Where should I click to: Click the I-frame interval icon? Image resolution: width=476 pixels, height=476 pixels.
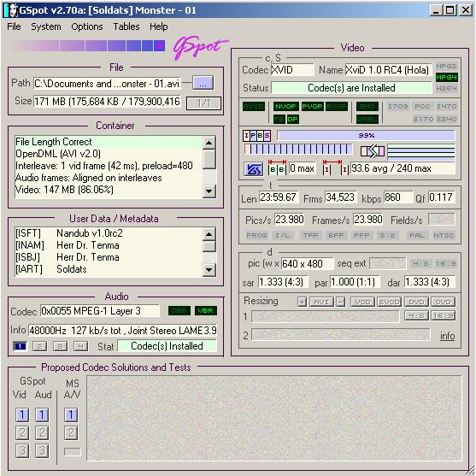point(336,167)
